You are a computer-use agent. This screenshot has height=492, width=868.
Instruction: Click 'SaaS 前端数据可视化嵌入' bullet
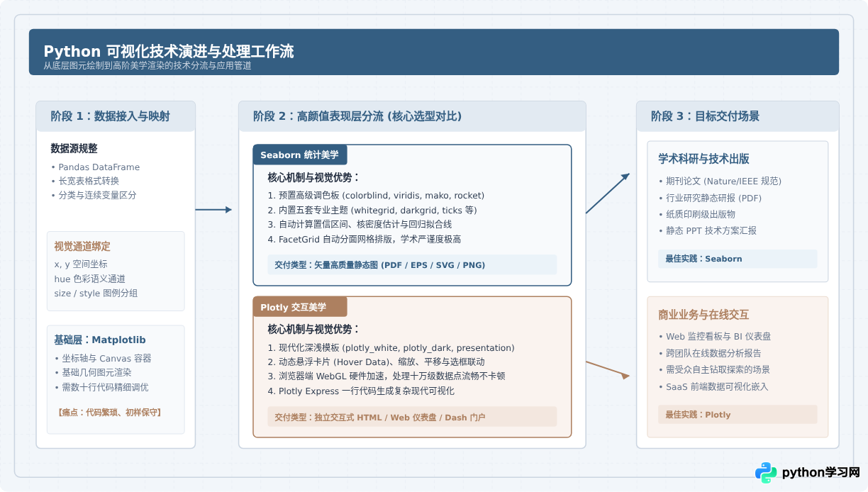pyautogui.click(x=713, y=386)
